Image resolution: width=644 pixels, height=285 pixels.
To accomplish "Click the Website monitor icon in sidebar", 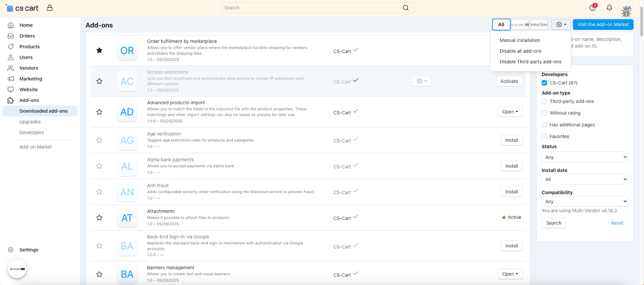I will [11, 90].
